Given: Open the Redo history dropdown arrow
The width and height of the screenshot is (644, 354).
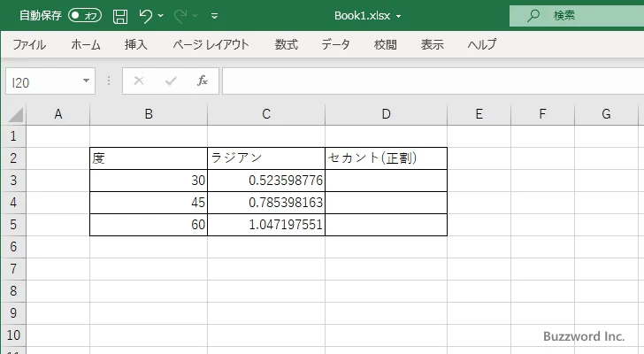Looking at the screenshot, I should tap(195, 16).
